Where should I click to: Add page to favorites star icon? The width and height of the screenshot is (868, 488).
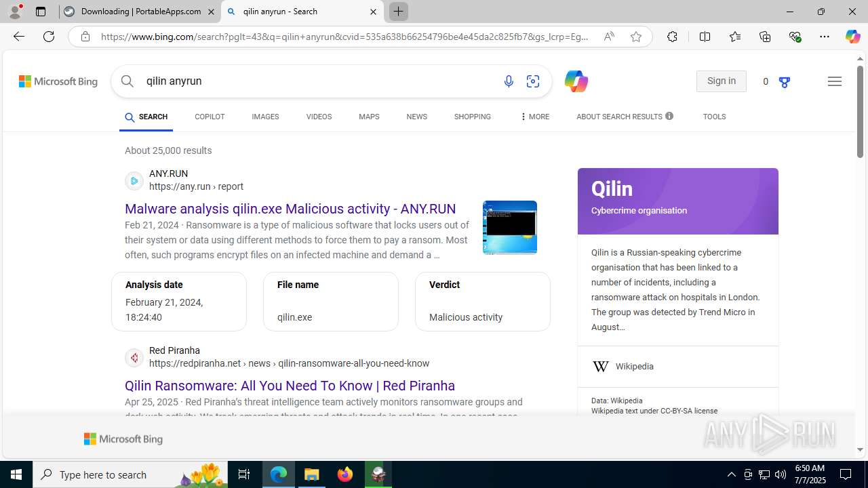tap(636, 37)
